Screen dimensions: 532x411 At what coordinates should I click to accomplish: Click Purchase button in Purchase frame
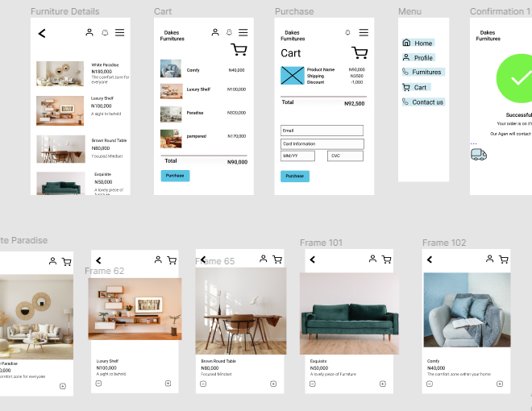(295, 176)
